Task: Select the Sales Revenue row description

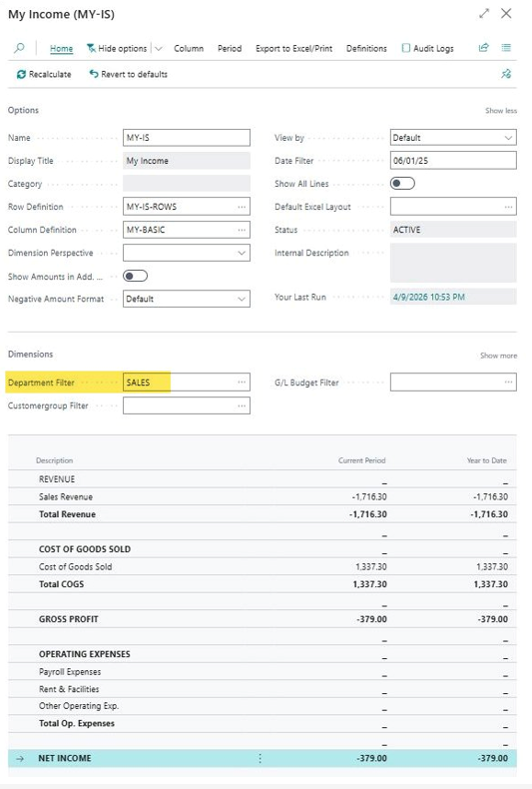Action: tap(66, 496)
